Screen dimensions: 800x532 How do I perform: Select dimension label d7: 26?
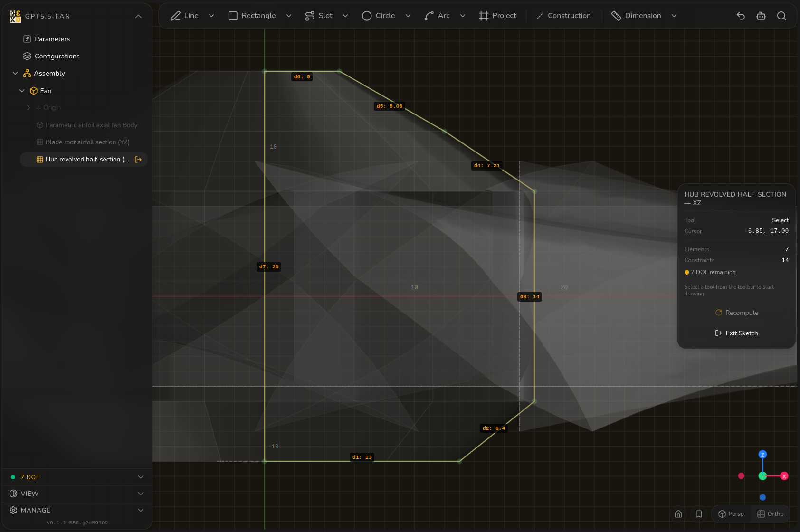tap(269, 267)
